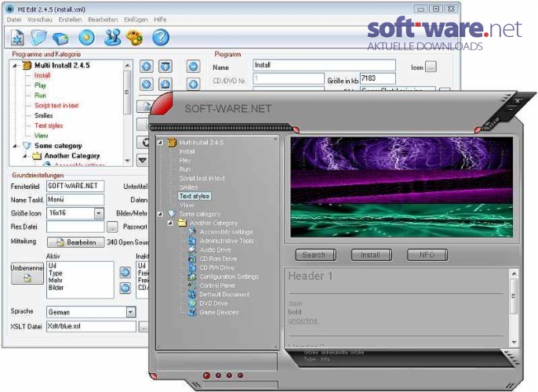Image resolution: width=538 pixels, height=392 pixels.
Task: Click the XSLT Datei field
Action: click(91, 326)
